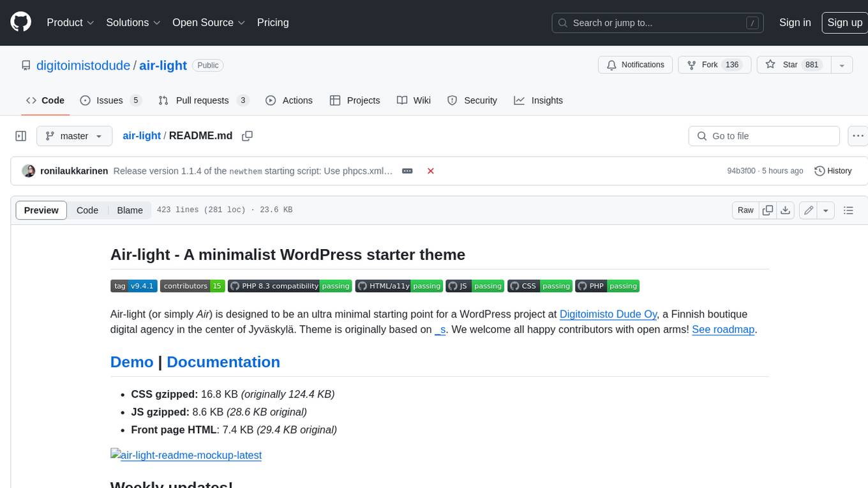Open the outline list icon
868x488 pixels.
(x=848, y=210)
